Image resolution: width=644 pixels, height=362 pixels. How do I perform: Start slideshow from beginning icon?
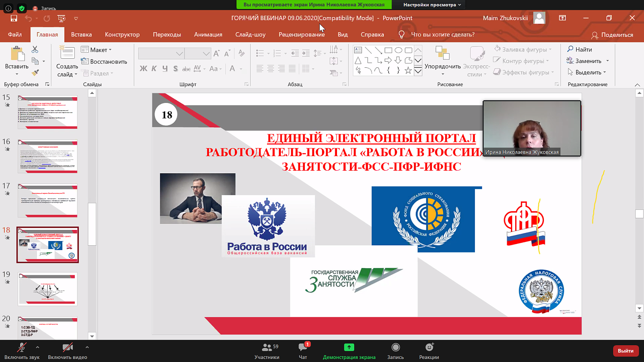coord(61,18)
